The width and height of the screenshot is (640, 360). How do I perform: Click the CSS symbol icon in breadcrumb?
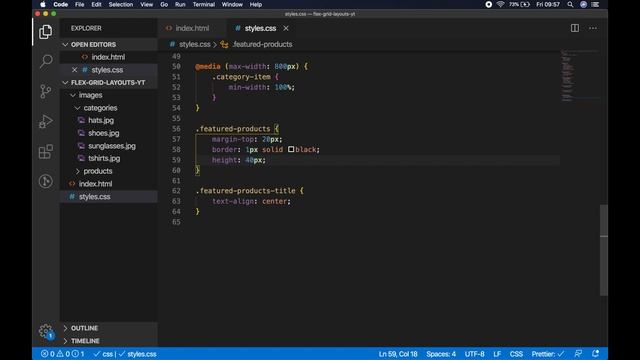click(x=224, y=44)
